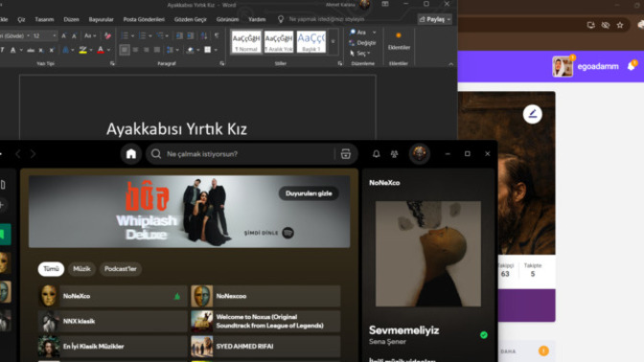
Task: Click the Sort icon in Word's paragraph group
Action: tap(204, 36)
